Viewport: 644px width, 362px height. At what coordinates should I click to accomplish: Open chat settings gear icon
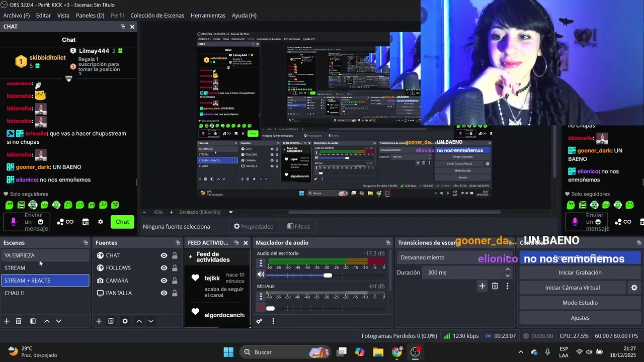pyautogui.click(x=101, y=222)
